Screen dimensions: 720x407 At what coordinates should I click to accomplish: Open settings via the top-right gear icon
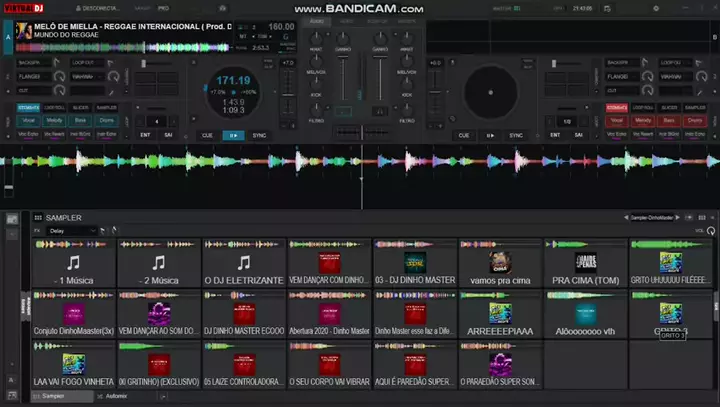(656, 8)
